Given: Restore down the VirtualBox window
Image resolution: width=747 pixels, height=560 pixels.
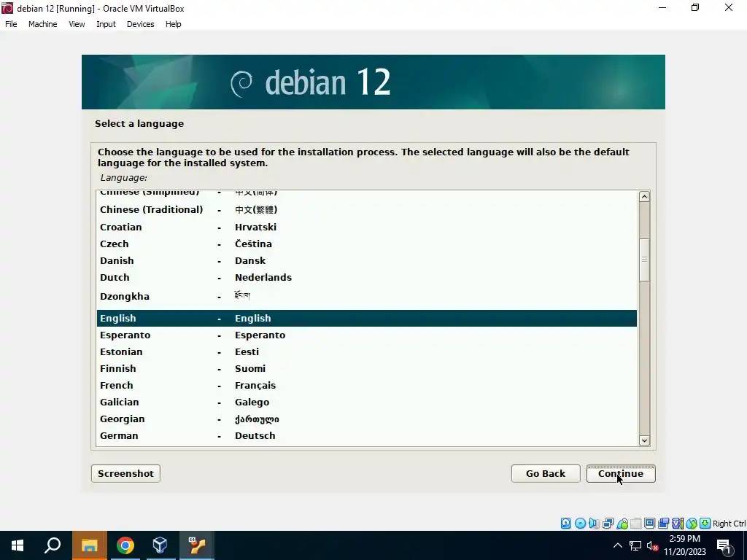Looking at the screenshot, I should [x=695, y=7].
